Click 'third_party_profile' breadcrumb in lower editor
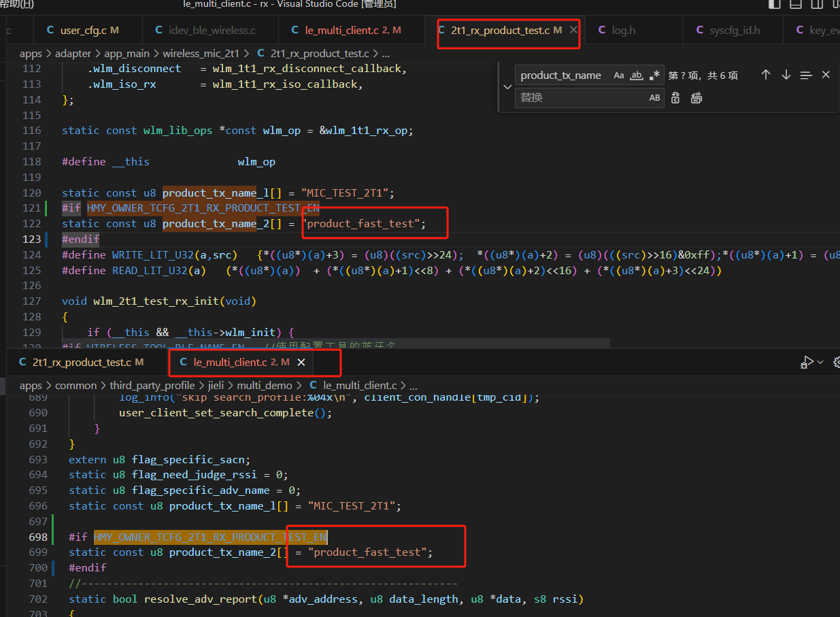840x617 pixels. [152, 386]
